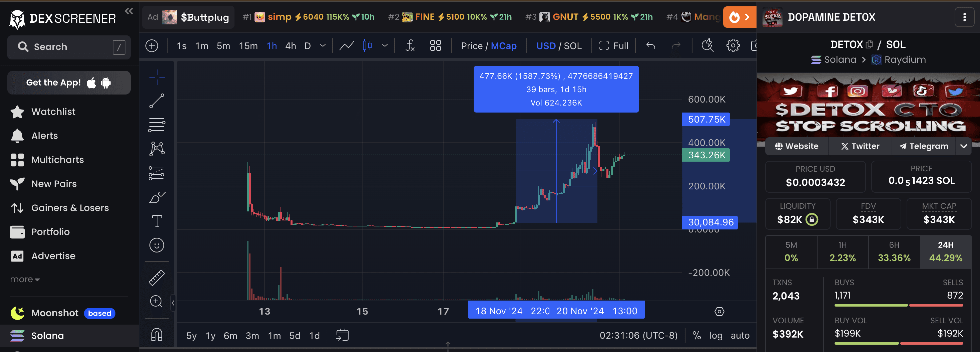Open the long position forecasting tool
980x352 pixels.
coord(157,173)
